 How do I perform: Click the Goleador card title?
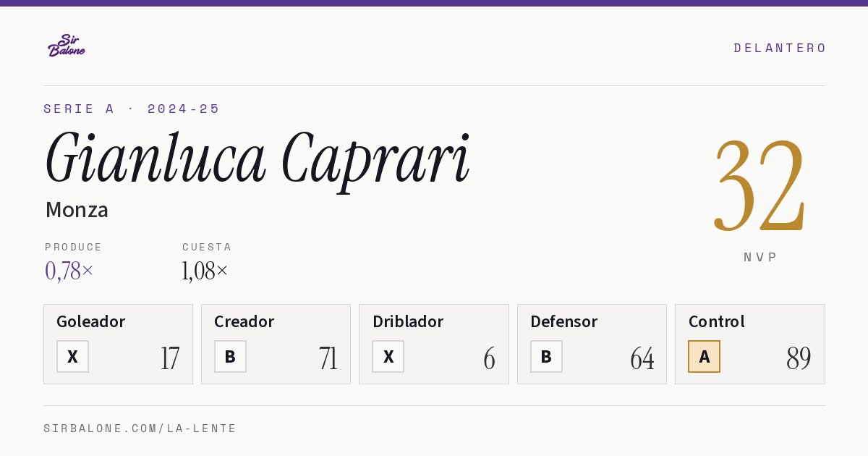point(91,321)
